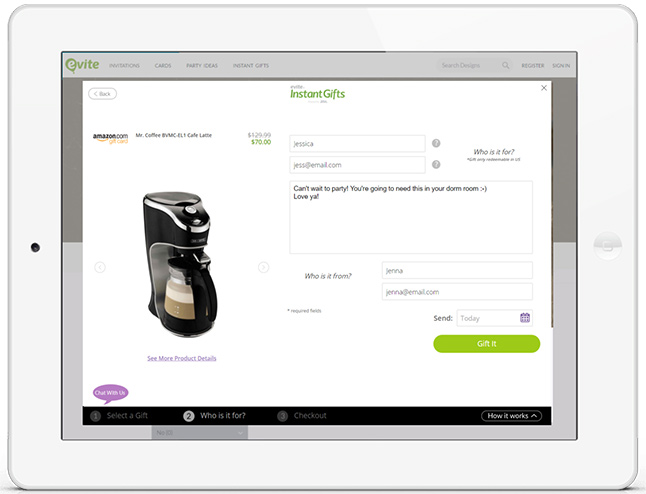
Task: Click the green Gift It button
Action: 487,344
